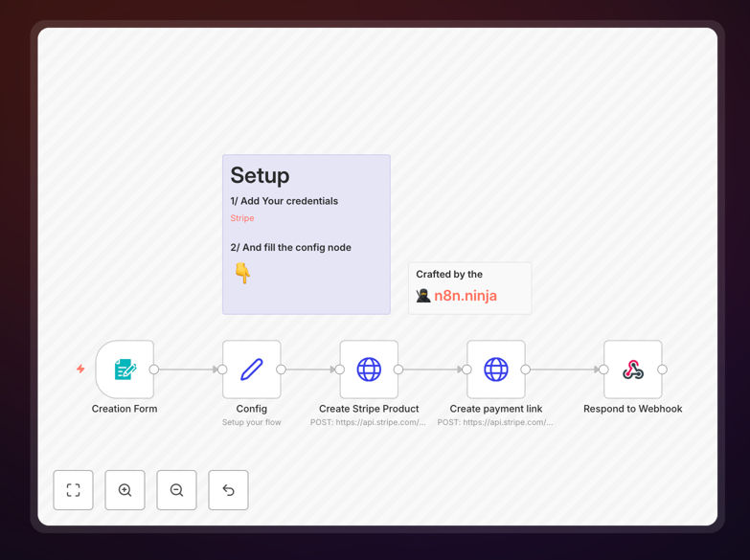The image size is (750, 560).
Task: Click the ninja emoji icon
Action: [x=423, y=296]
